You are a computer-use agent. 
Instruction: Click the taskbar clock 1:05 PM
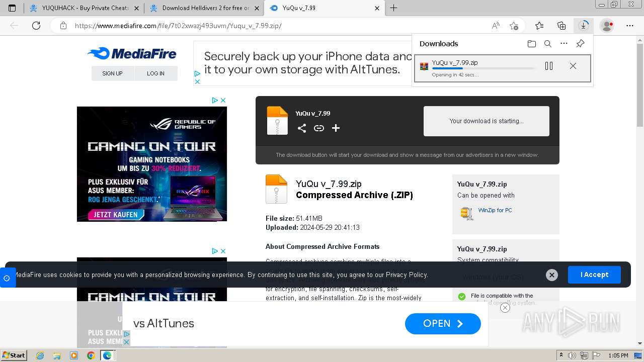tap(618, 355)
